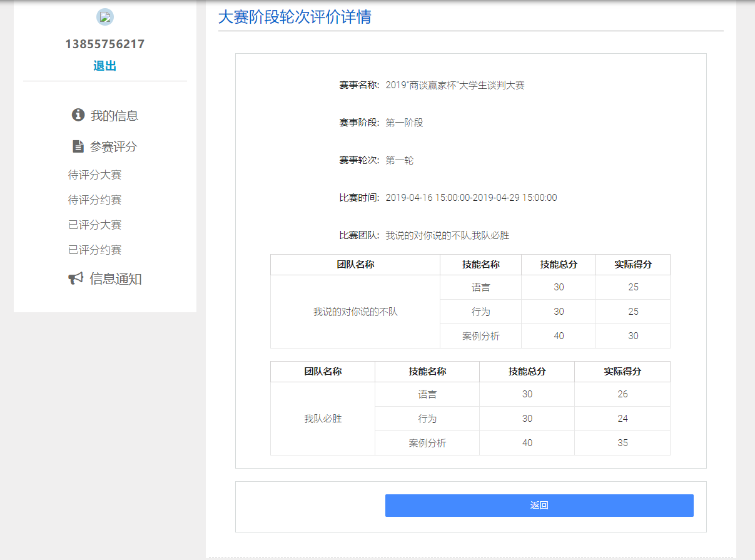Click the document icon beside 参赛评分

78,146
